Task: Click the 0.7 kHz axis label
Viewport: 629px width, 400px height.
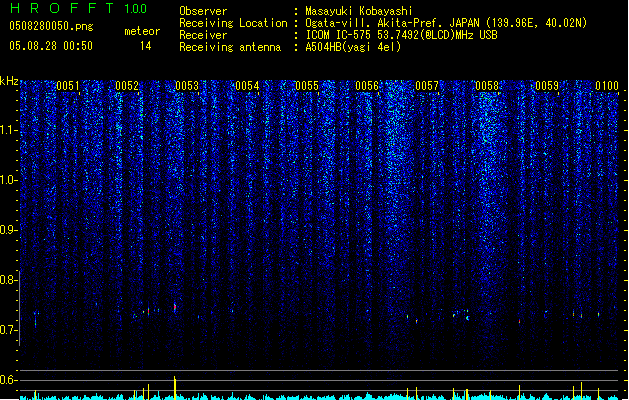Action: click(8, 330)
